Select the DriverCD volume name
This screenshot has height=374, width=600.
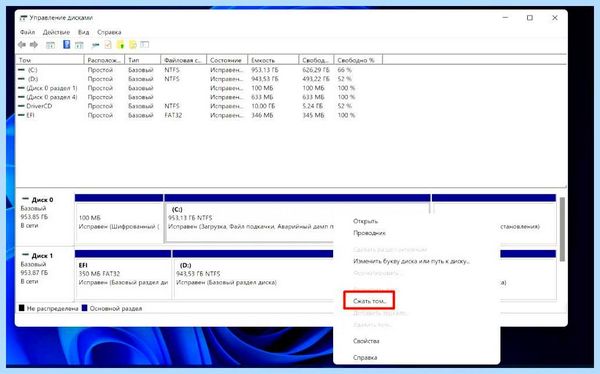coord(39,106)
